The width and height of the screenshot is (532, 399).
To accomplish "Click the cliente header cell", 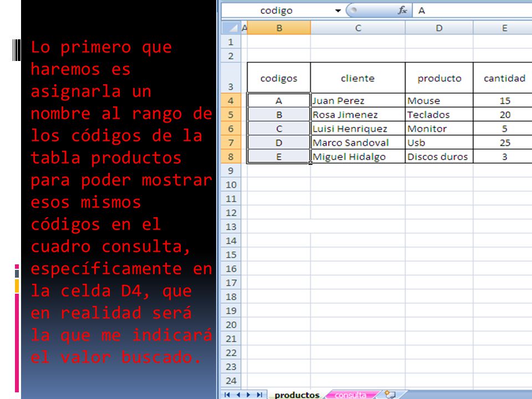I will [x=358, y=78].
